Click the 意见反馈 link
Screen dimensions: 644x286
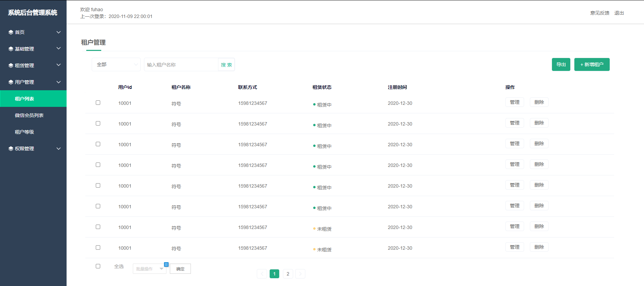pyautogui.click(x=600, y=13)
